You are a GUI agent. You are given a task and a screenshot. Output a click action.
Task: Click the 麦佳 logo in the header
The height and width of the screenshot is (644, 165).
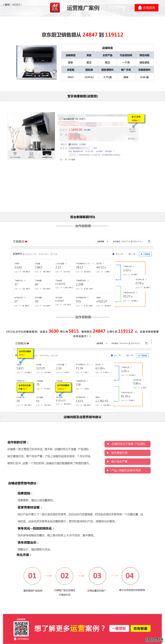point(55,8)
